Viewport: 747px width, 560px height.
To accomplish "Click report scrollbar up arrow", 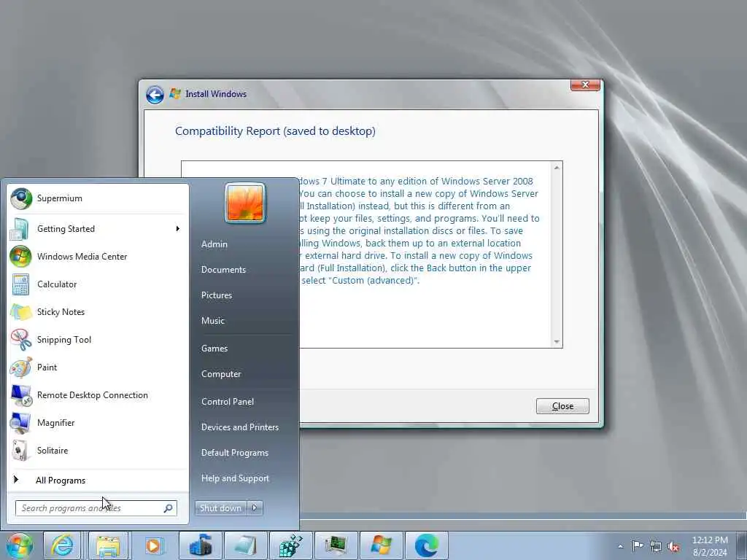I will click(x=557, y=168).
